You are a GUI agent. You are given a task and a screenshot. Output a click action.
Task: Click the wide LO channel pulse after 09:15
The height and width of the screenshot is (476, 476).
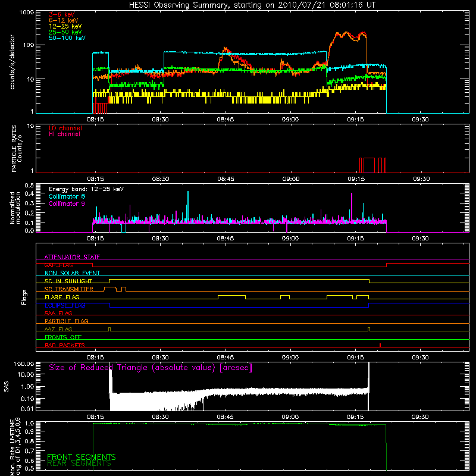coord(369,165)
